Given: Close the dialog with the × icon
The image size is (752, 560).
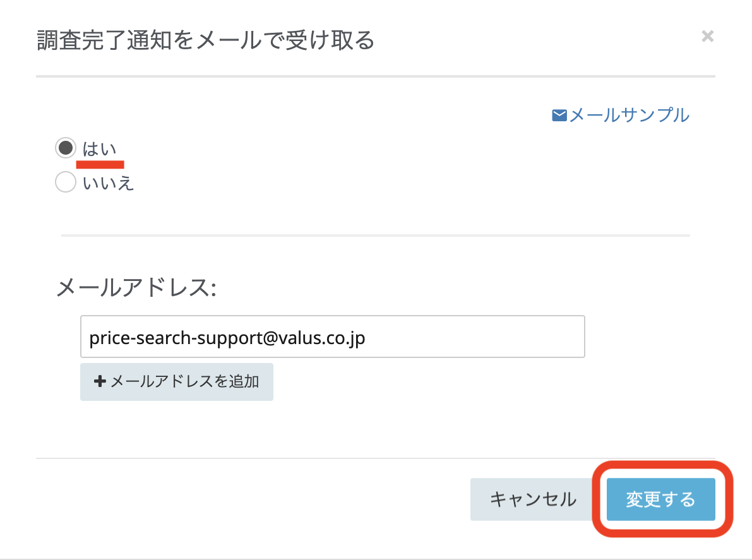Looking at the screenshot, I should point(707,37).
